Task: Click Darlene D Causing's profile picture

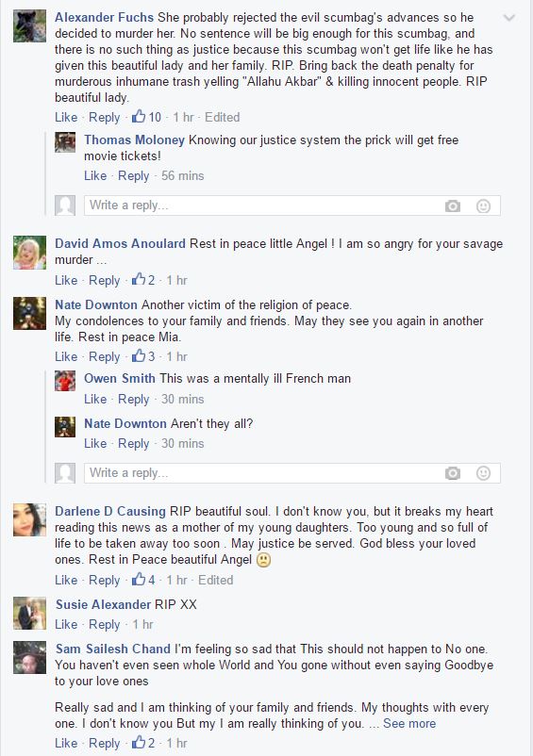Action: click(x=29, y=519)
